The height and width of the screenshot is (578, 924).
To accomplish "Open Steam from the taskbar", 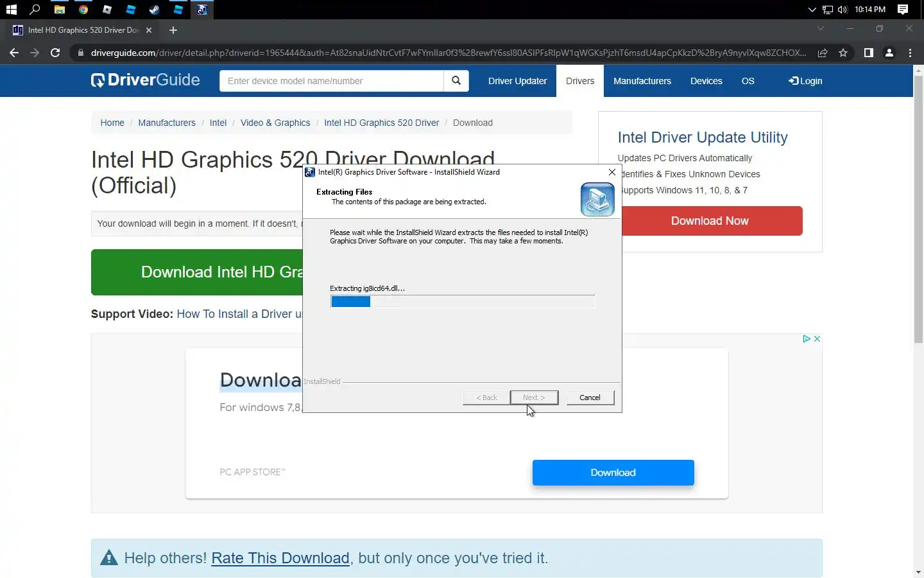I will click(155, 10).
